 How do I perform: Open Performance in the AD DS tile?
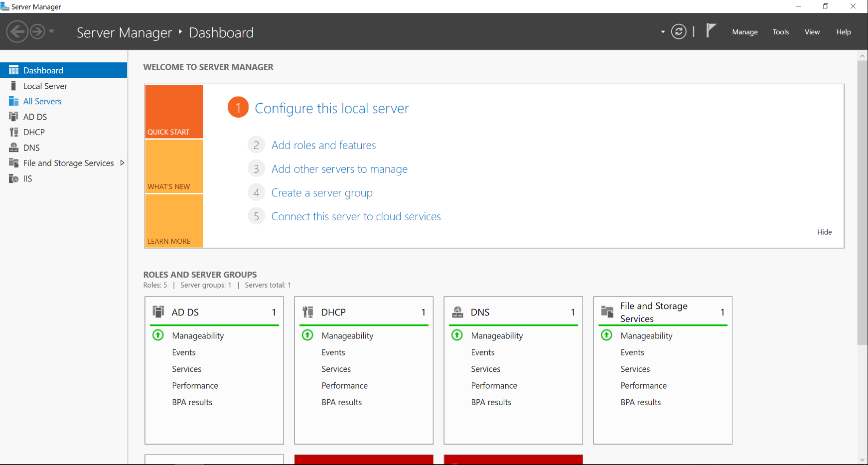[x=195, y=386]
